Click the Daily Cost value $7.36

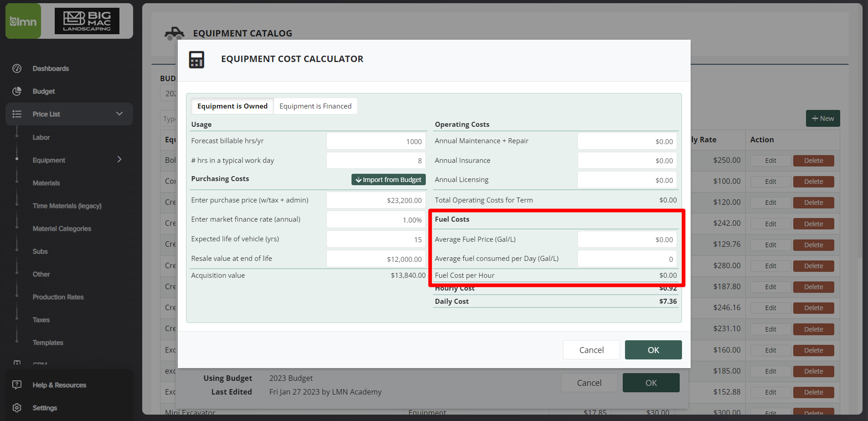coord(668,301)
